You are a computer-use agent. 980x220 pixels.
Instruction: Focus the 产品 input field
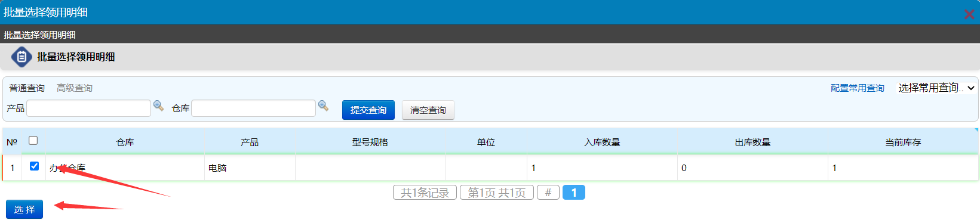pyautogui.click(x=88, y=108)
